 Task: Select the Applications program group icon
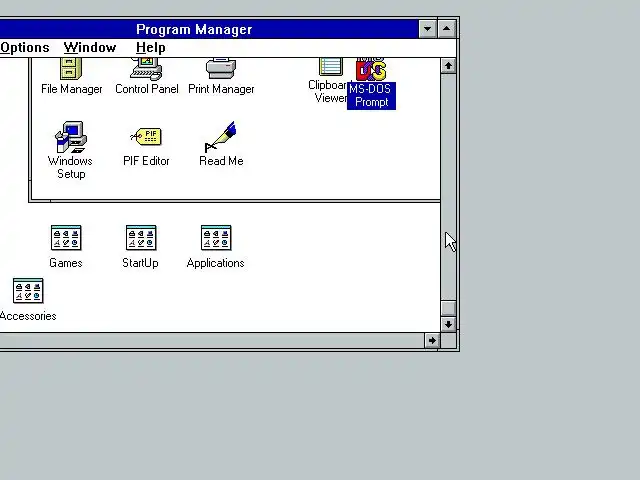216,238
